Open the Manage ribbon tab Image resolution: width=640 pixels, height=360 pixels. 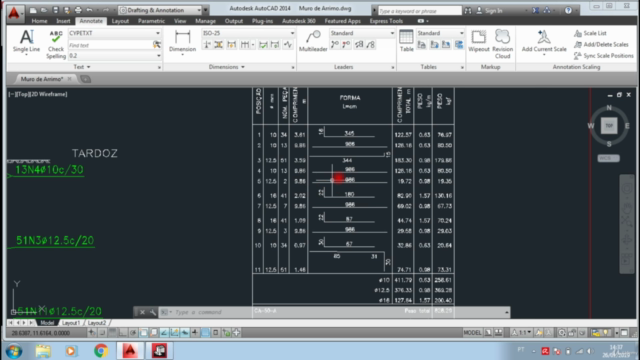[x=205, y=21]
